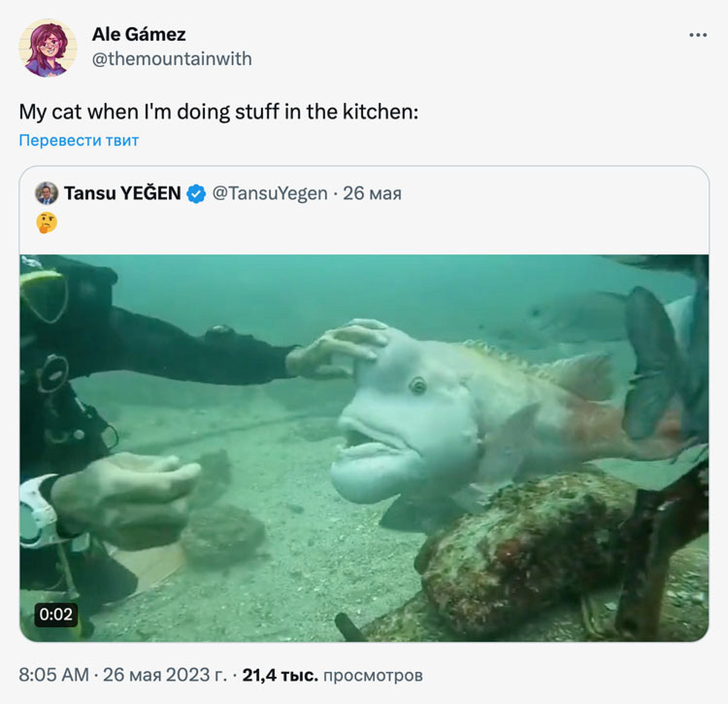Click the thinking face emoji
728x704 pixels.
point(47,223)
